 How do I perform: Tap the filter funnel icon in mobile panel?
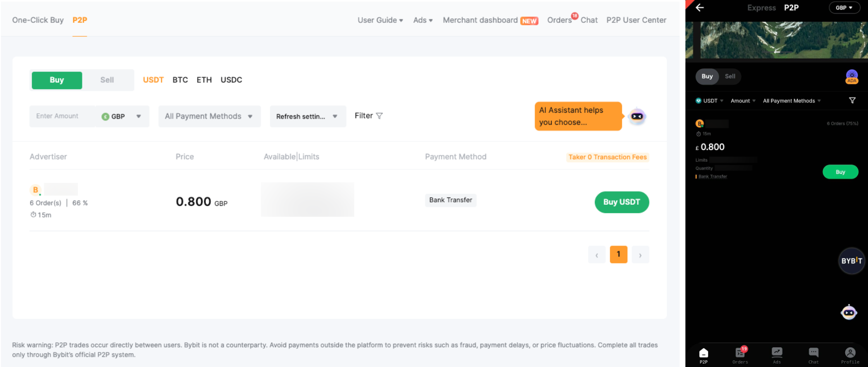click(852, 101)
